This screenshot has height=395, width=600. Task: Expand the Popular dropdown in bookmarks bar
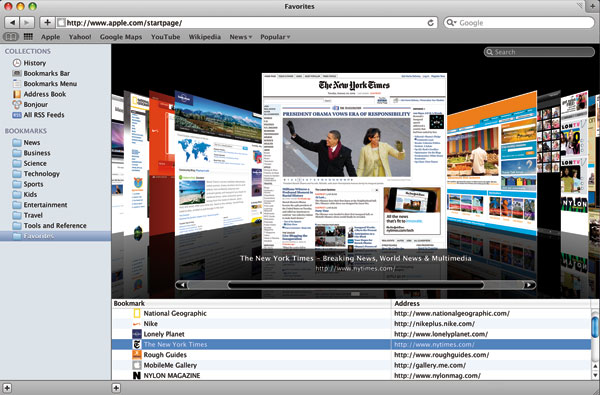(275, 37)
